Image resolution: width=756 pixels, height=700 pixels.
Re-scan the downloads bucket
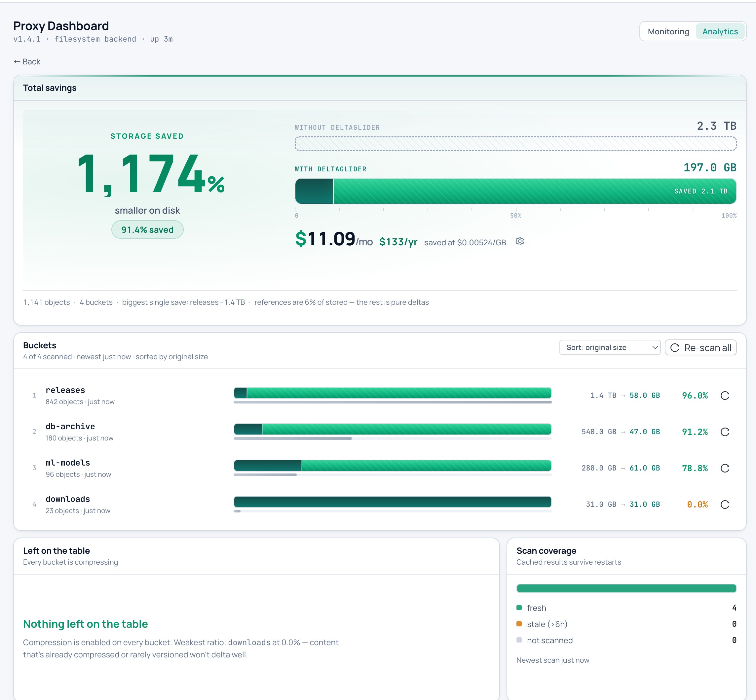tap(725, 505)
